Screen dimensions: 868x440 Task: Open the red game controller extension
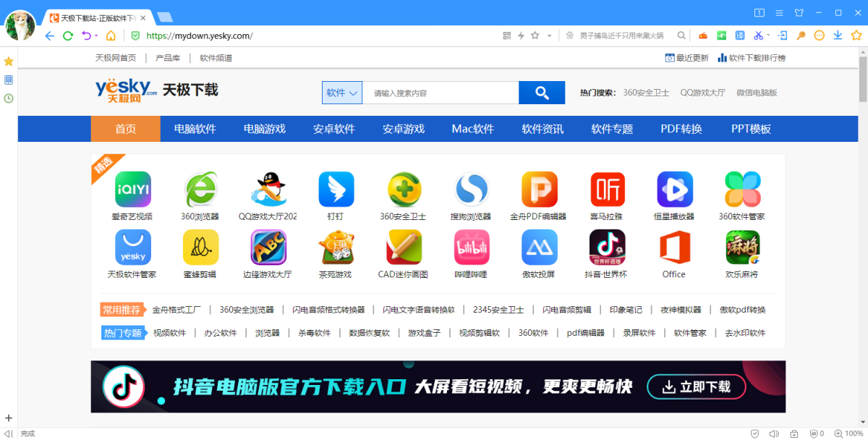pyautogui.click(x=702, y=35)
